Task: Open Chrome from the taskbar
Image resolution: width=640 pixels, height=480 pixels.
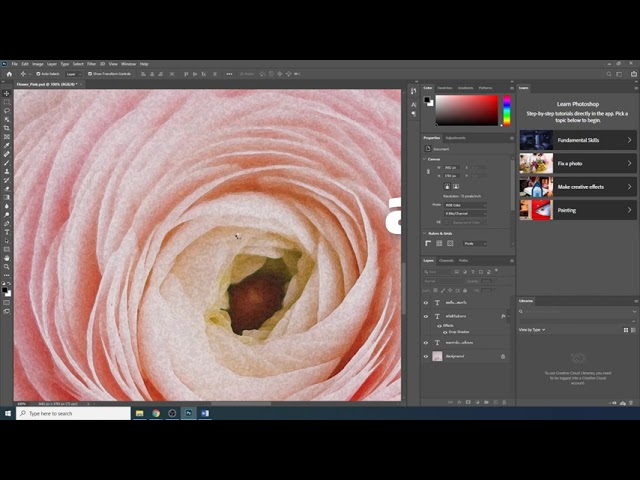Action: 156,413
